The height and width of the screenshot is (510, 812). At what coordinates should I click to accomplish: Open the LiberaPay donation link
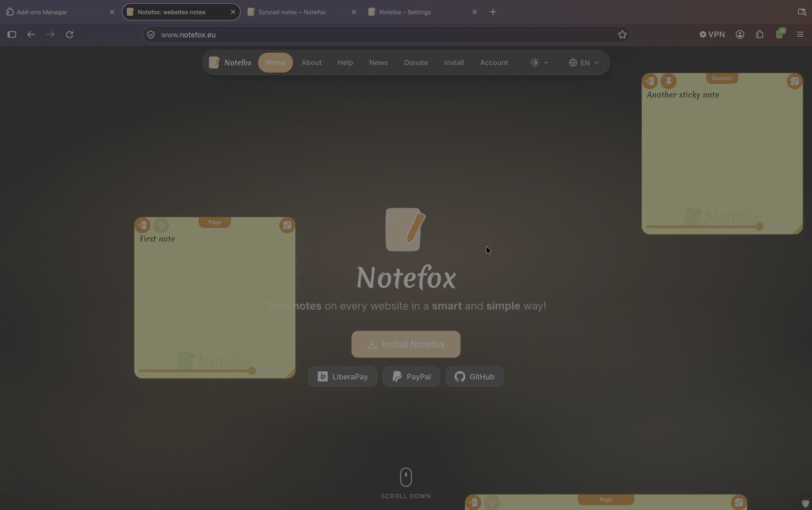[x=342, y=376]
